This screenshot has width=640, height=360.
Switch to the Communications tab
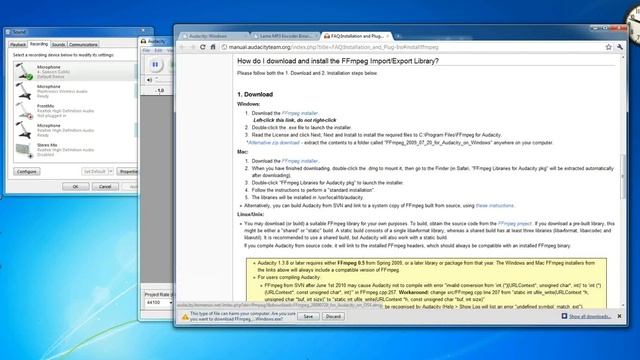click(x=83, y=44)
